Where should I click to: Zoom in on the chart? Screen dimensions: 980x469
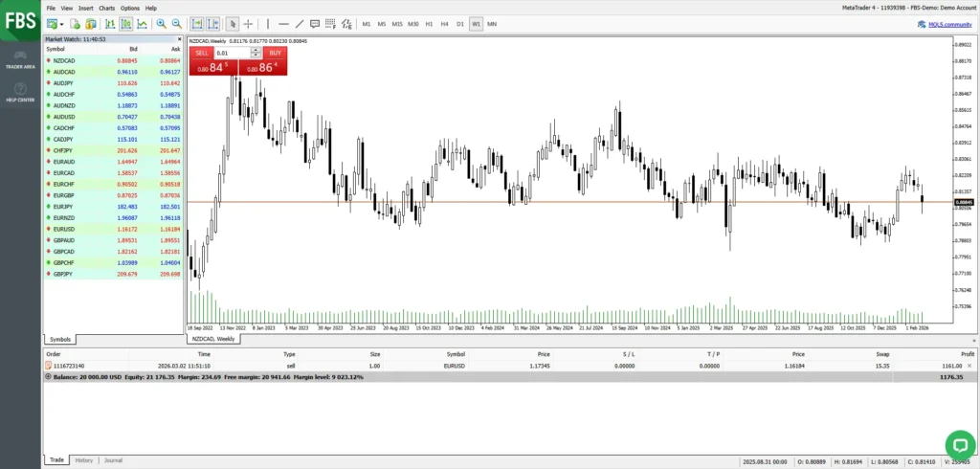pos(161,24)
